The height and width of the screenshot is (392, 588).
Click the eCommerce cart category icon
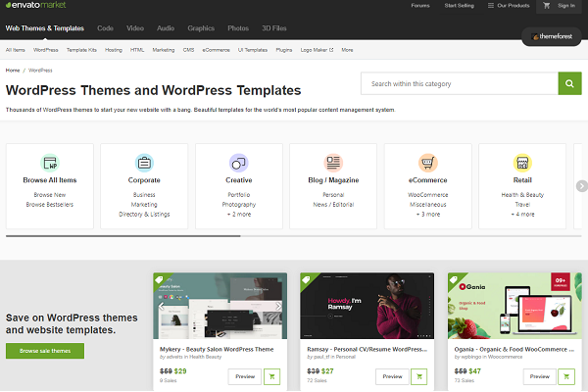point(428,163)
